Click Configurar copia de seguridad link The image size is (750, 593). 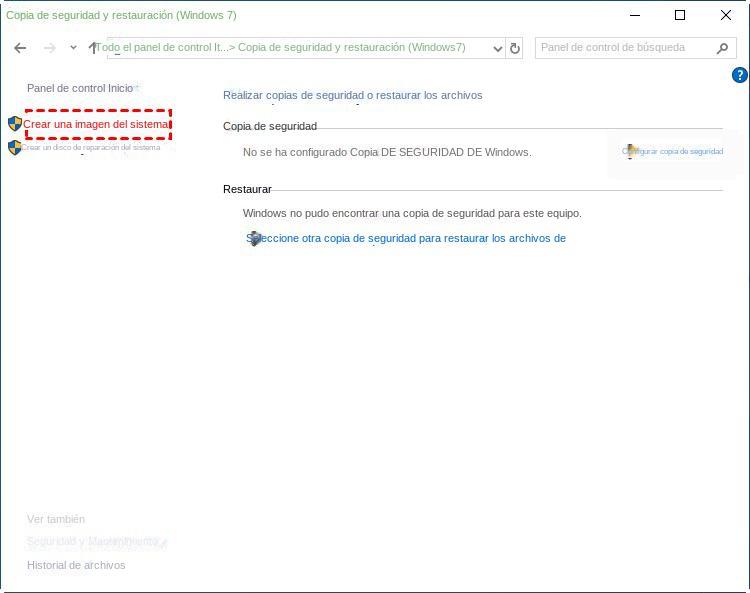coord(672,151)
